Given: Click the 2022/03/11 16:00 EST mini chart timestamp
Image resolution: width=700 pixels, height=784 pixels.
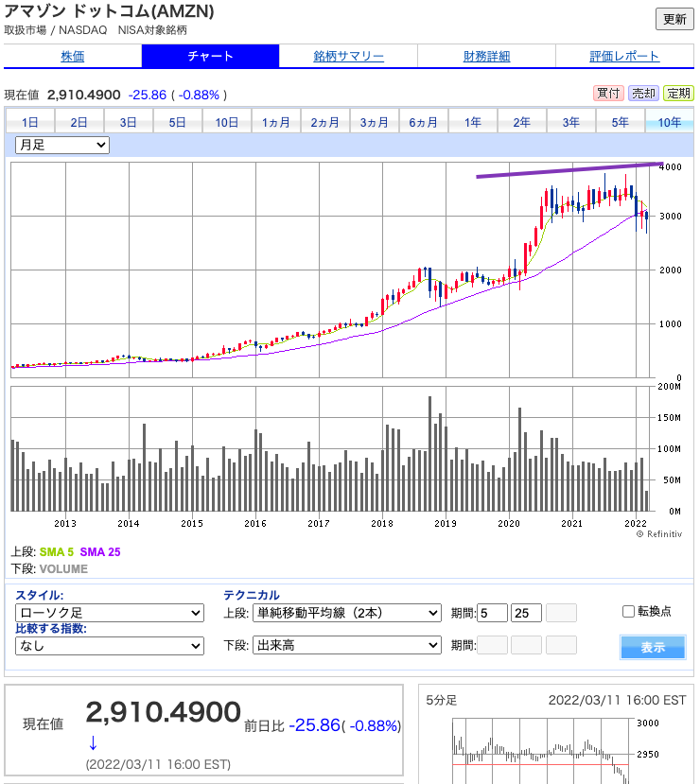Looking at the screenshot, I should click(617, 700).
